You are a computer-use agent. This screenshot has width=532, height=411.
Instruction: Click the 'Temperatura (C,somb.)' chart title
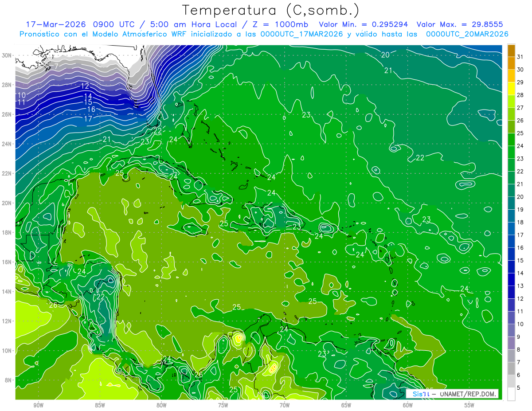(x=271, y=10)
